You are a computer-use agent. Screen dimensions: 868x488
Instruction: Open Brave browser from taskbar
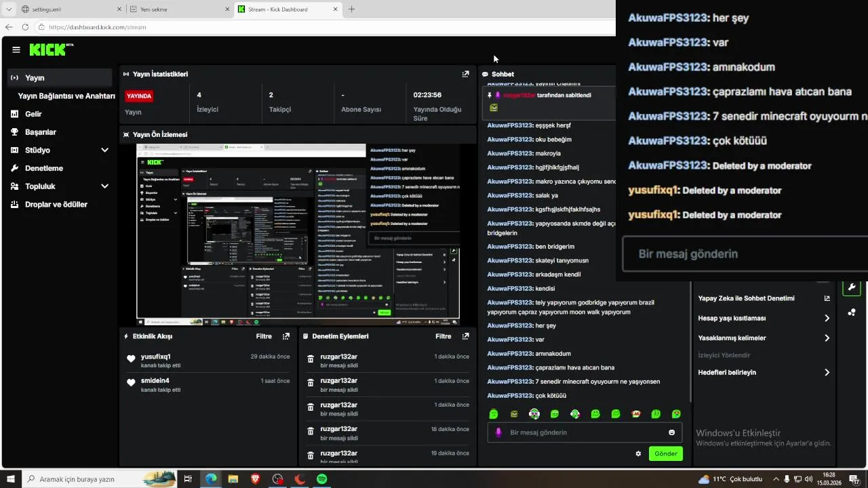pos(255,479)
